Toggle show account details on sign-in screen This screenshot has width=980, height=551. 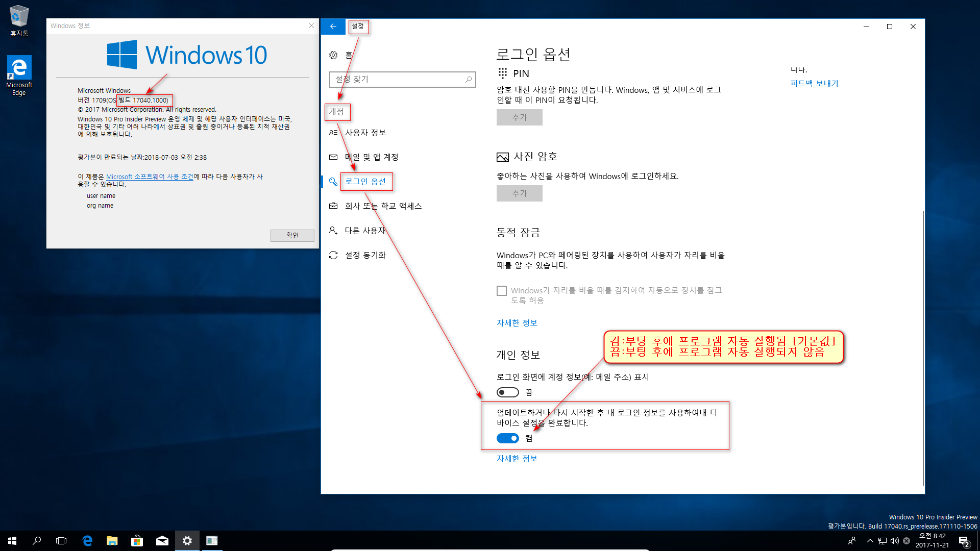click(x=508, y=392)
